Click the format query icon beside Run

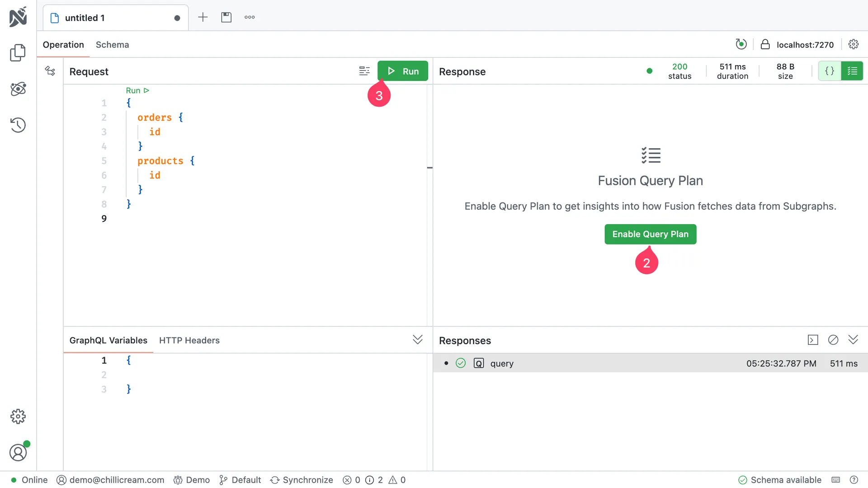coord(364,71)
